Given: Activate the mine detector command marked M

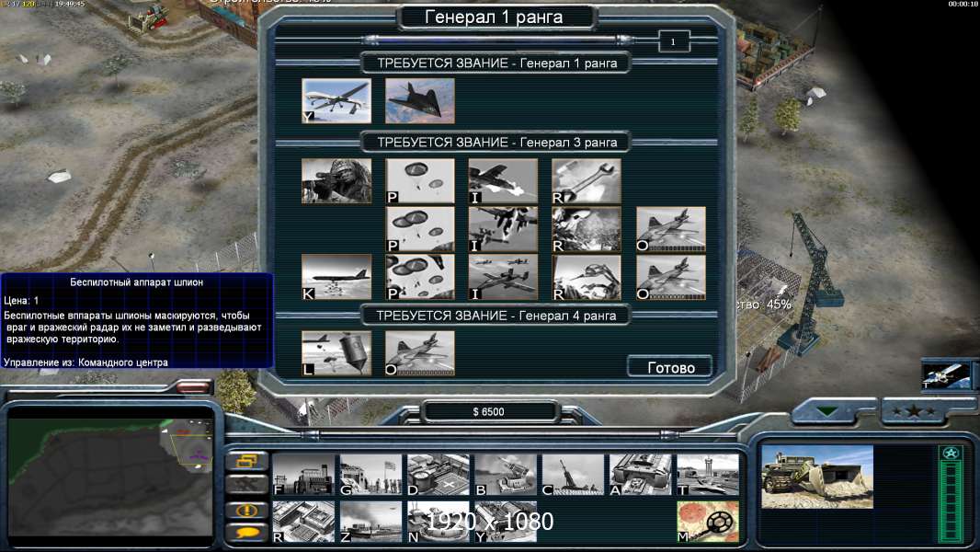Looking at the screenshot, I should click(x=708, y=522).
